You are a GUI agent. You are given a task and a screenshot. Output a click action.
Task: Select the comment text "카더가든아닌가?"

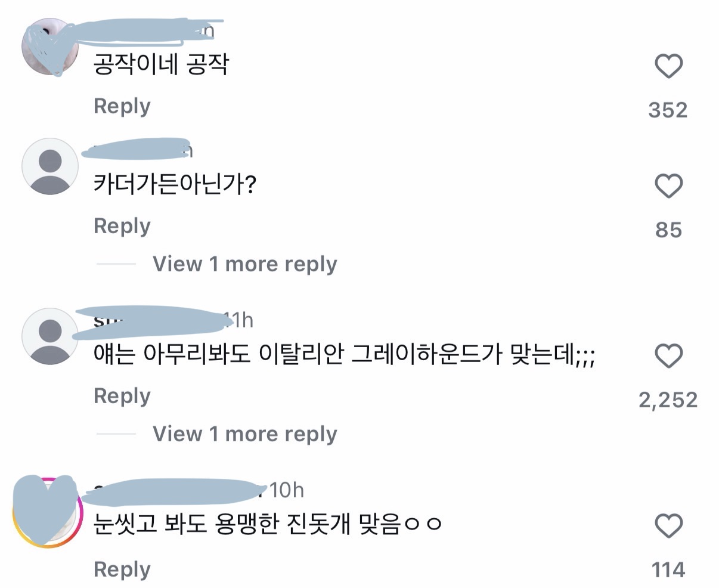coord(175,185)
